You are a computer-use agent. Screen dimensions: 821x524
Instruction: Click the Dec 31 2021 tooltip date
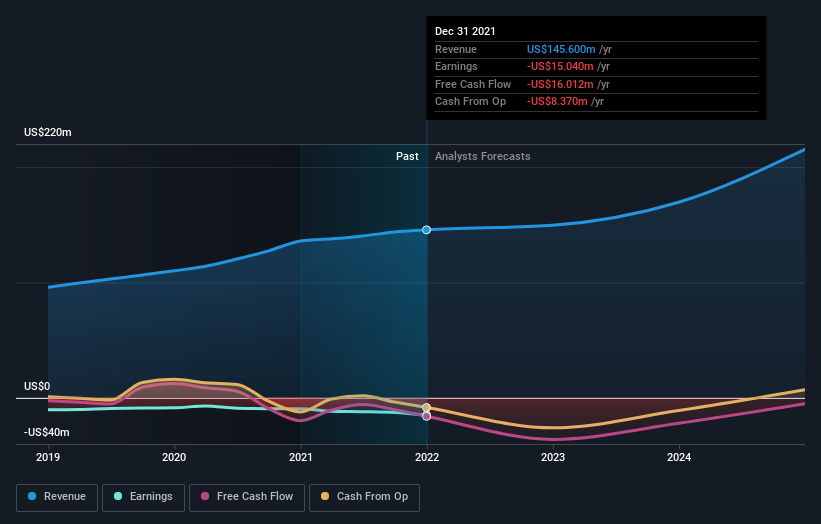[465, 31]
